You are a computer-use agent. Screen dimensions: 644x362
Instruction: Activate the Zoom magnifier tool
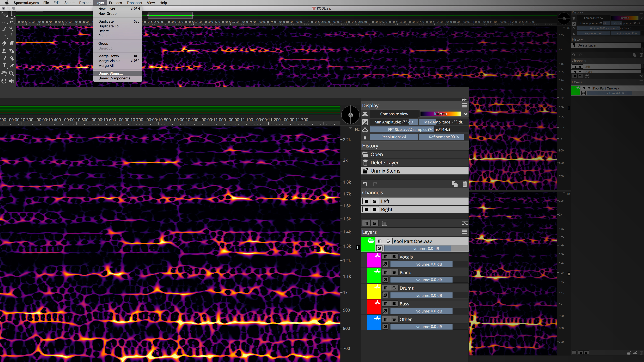point(11,73)
